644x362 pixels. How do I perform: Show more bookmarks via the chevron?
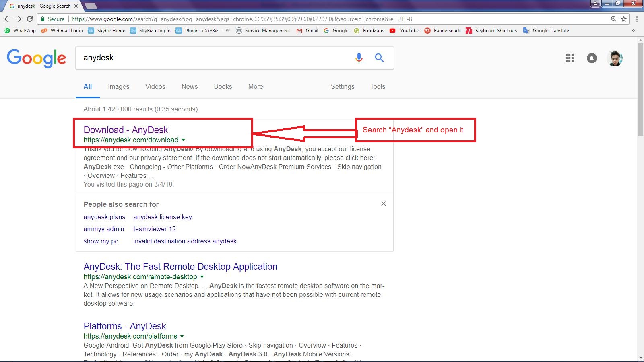pos(633,31)
